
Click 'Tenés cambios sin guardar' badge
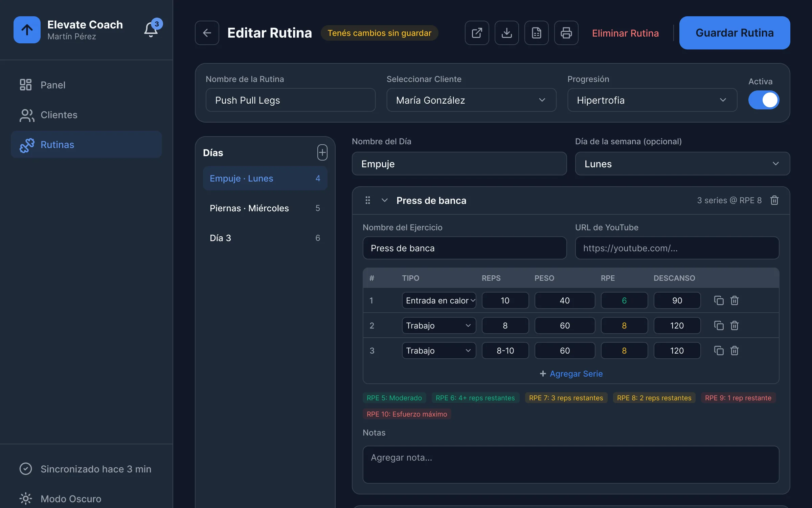(379, 33)
